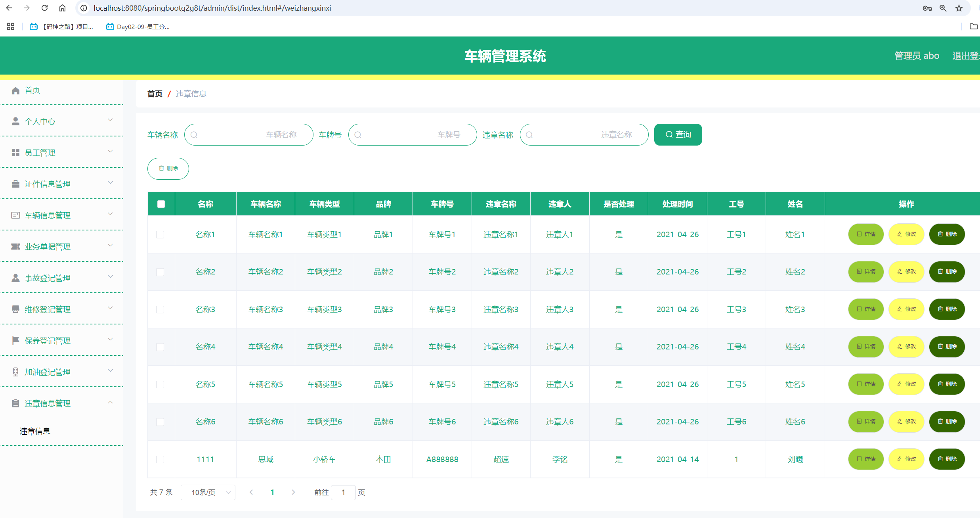Screen dimensions: 980x518
Task: Toggle the select-all checkbox in table header
Action: click(x=161, y=203)
